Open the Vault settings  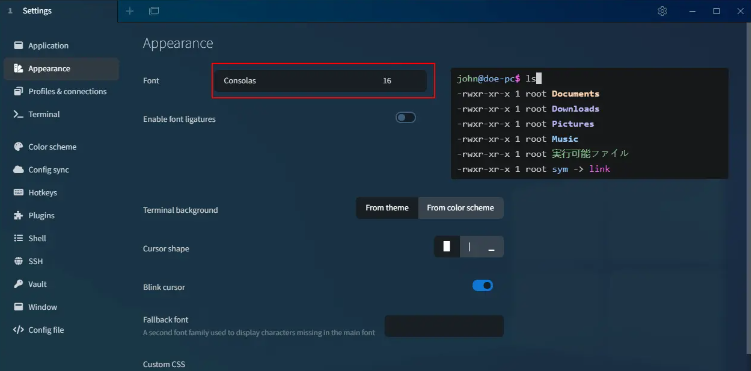pos(61,284)
